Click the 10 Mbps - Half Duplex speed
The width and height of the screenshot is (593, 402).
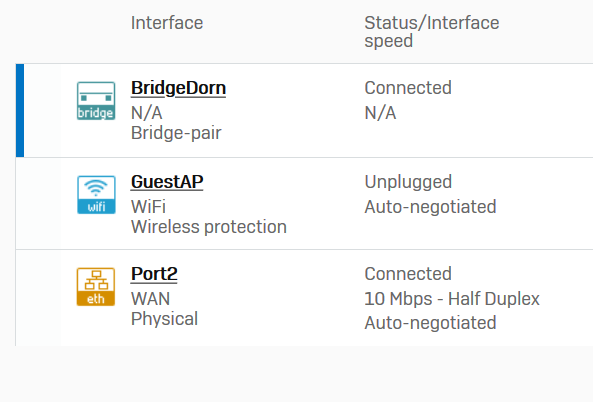pos(452,299)
